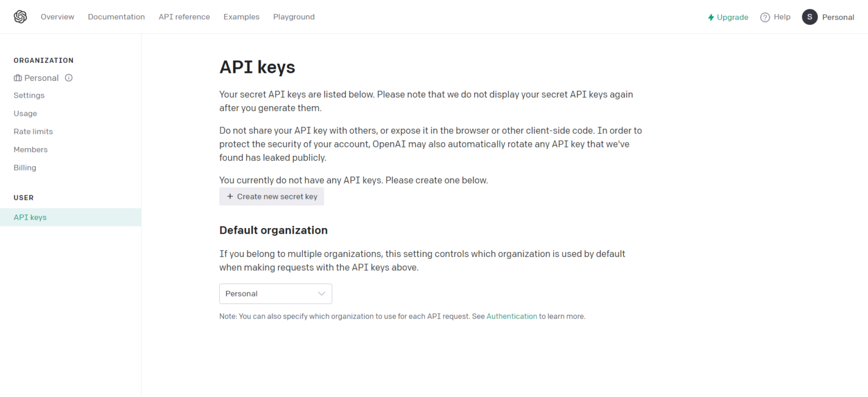Image resolution: width=868 pixels, height=397 pixels.
Task: Click the plus icon on Create key
Action: [230, 197]
